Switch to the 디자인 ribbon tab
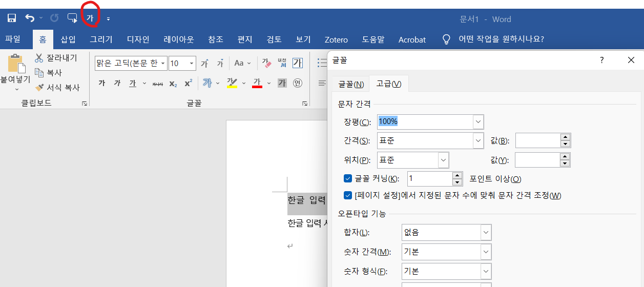The image size is (644, 287). [138, 39]
